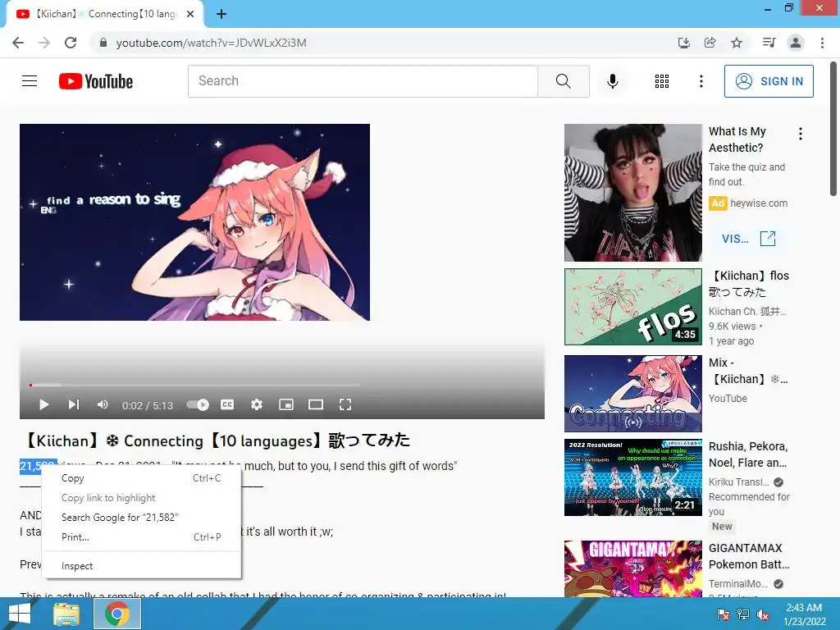Open the Mix Kiichan playlist thumbnail
Viewport: 840px width, 630px height.
pos(632,393)
